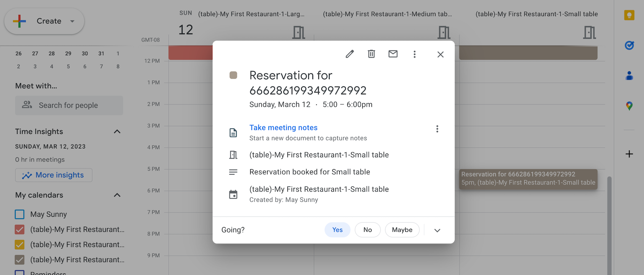This screenshot has height=275, width=644.
Task: Toggle the brown restaurant table calendar checkbox
Action: pos(20,260)
